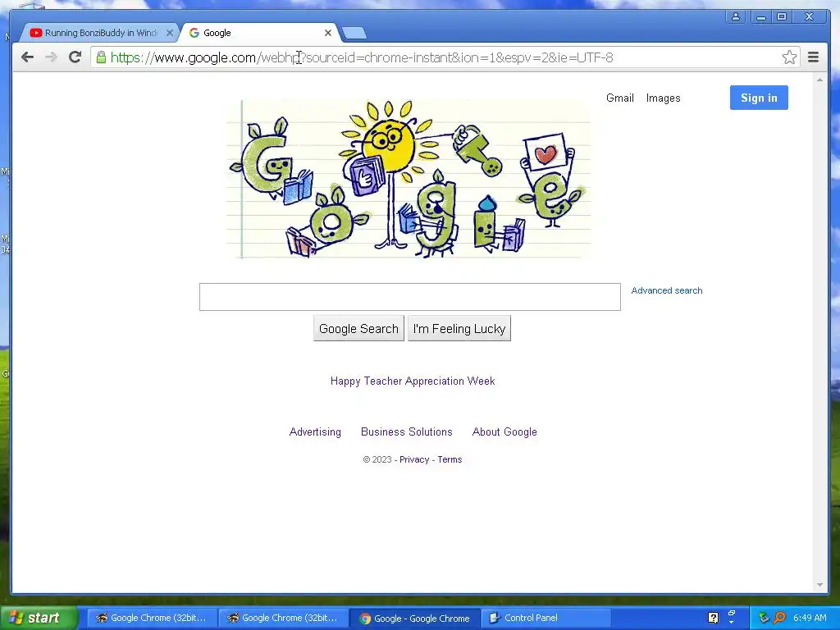This screenshot has width=840, height=630.
Task: Click the Google Search button
Action: coord(358,328)
